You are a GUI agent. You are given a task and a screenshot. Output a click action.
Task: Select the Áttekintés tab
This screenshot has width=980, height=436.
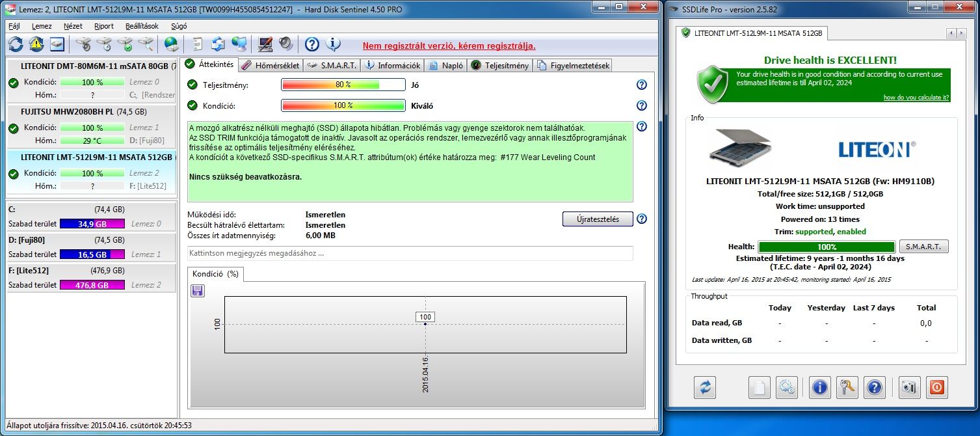[x=209, y=64]
